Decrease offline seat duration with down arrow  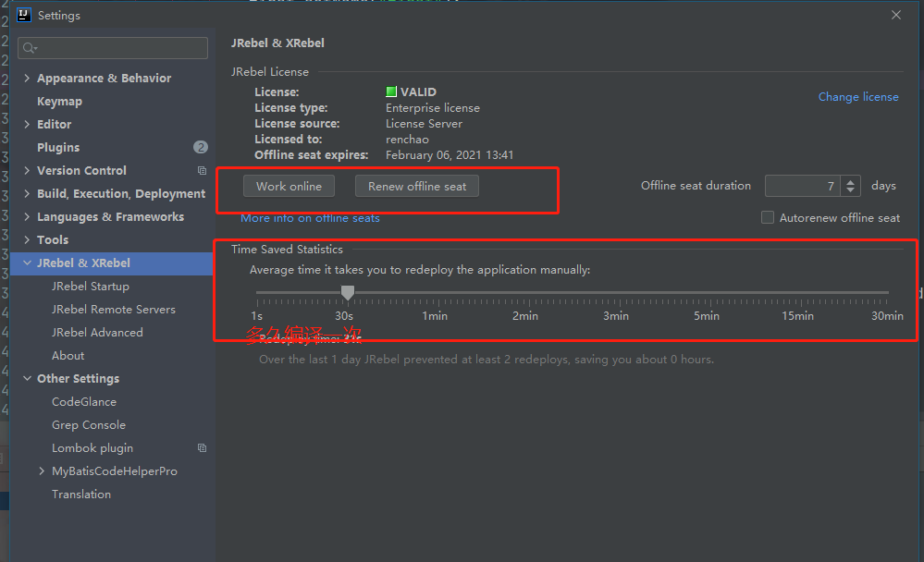coord(850,190)
